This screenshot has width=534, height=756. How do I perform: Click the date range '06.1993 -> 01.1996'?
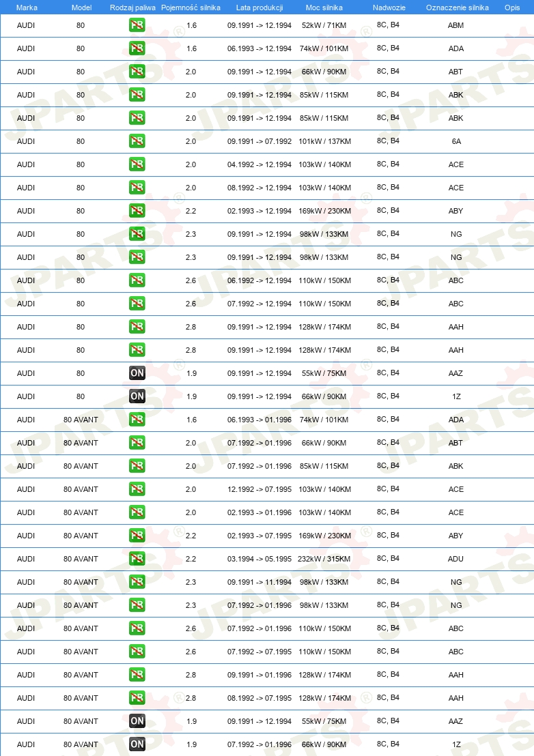coord(259,420)
